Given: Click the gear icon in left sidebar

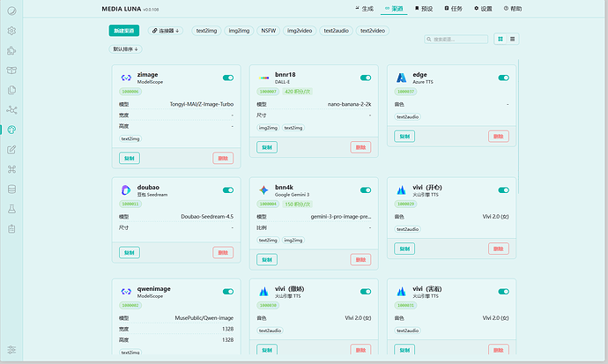Looking at the screenshot, I should (x=11, y=31).
